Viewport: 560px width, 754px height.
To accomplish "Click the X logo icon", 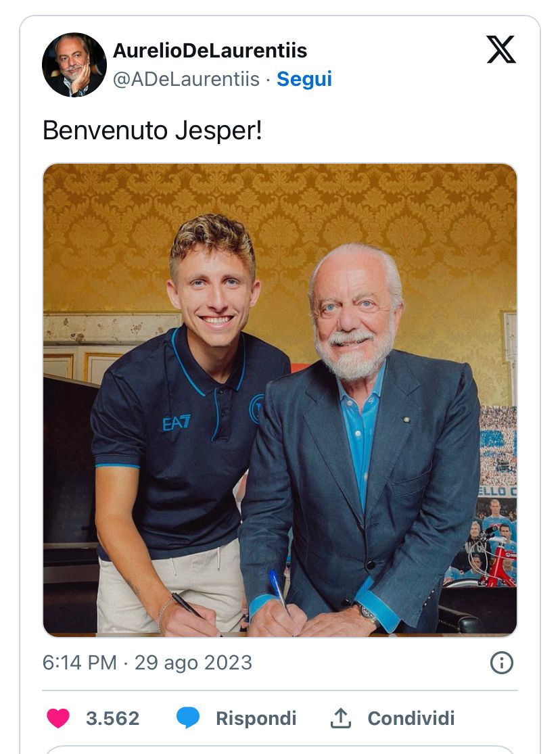I will click(501, 50).
